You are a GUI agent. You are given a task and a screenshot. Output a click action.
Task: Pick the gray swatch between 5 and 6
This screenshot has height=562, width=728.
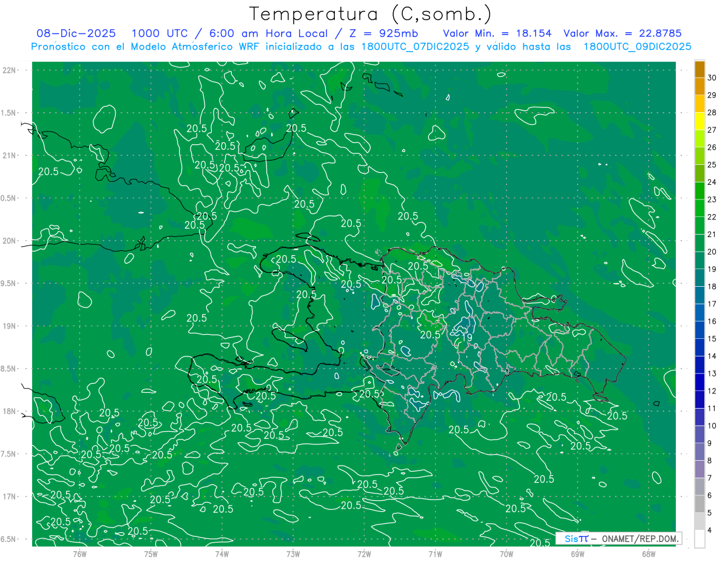(699, 504)
